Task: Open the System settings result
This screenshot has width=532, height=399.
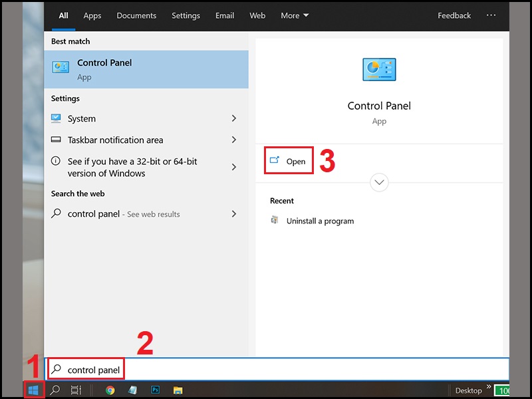Action: tap(146, 118)
